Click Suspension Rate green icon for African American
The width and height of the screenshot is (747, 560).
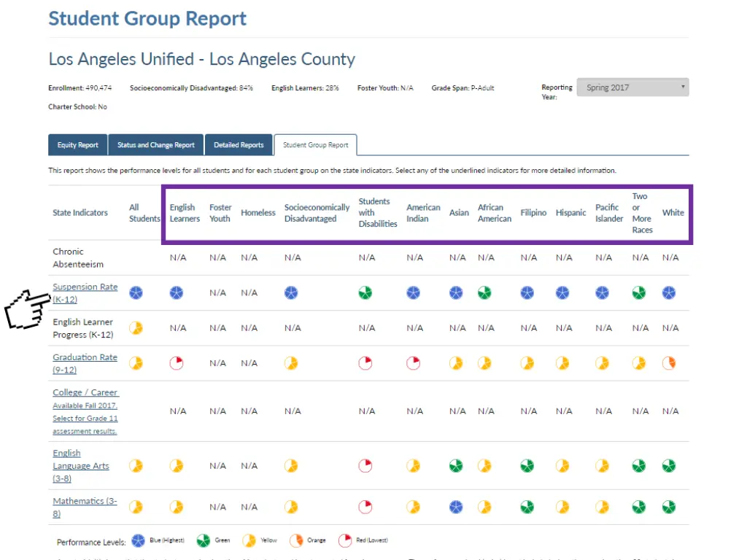tap(484, 292)
